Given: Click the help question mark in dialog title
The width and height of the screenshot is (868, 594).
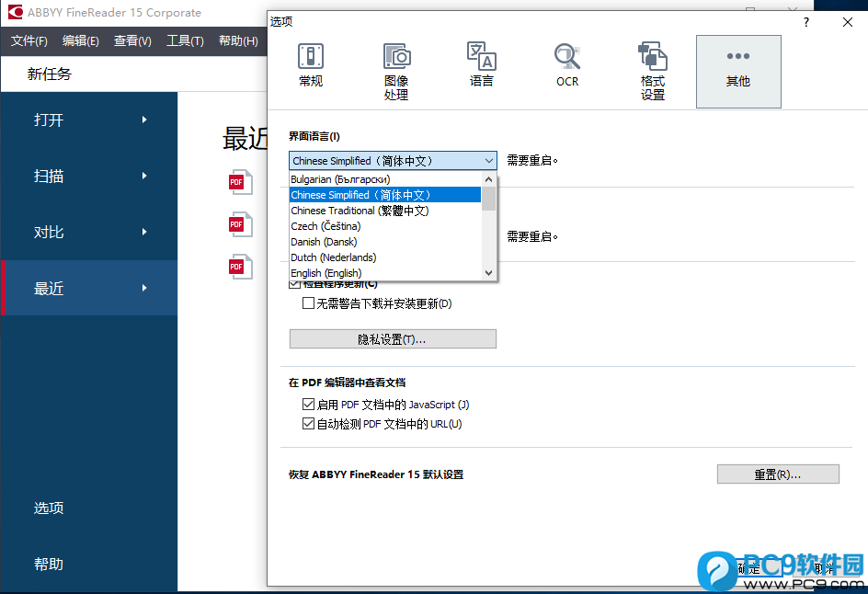Looking at the screenshot, I should (806, 22).
